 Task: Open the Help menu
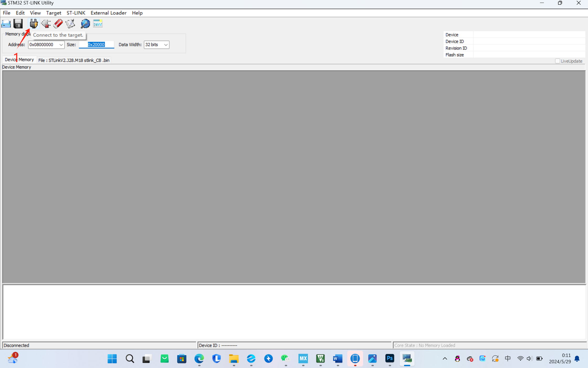point(137,13)
